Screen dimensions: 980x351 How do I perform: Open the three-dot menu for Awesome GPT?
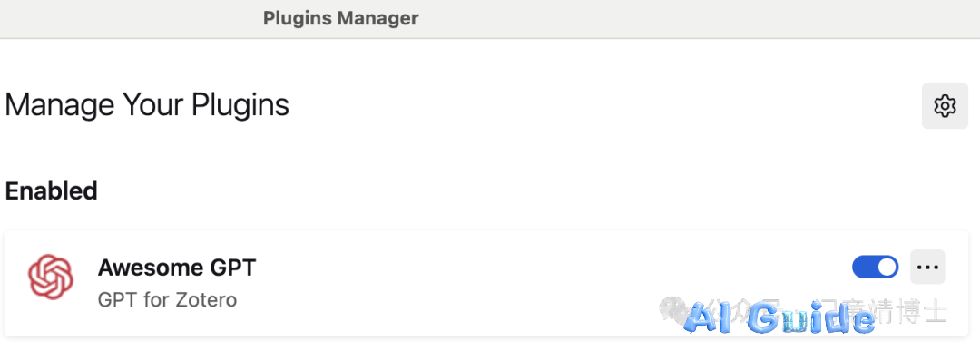click(927, 268)
